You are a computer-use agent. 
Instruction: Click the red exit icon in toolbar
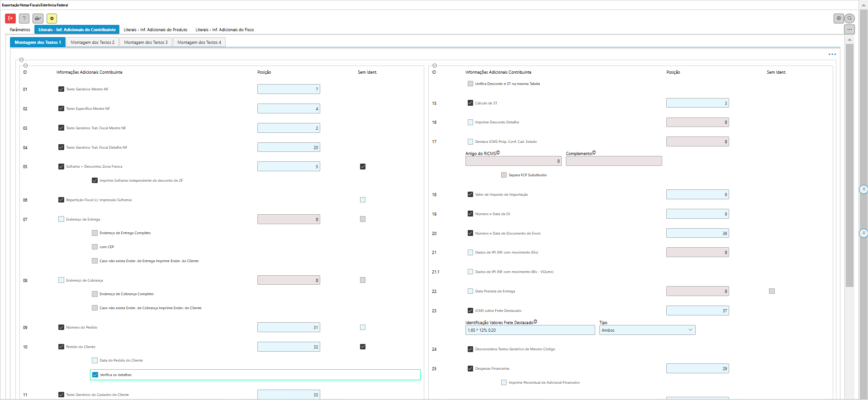[x=10, y=19]
